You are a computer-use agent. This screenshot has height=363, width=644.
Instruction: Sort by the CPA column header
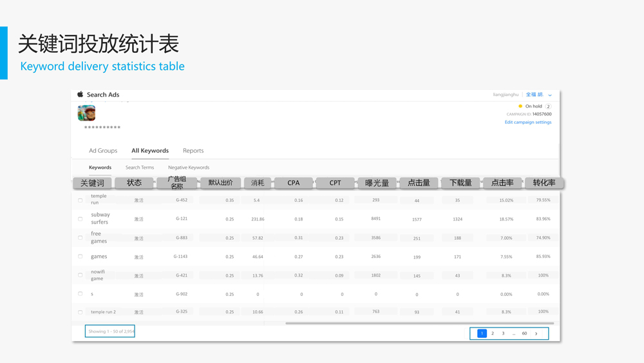click(x=294, y=183)
